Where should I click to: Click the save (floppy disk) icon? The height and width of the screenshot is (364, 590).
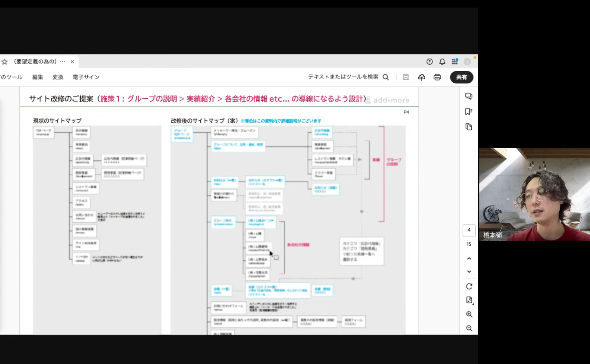point(406,77)
